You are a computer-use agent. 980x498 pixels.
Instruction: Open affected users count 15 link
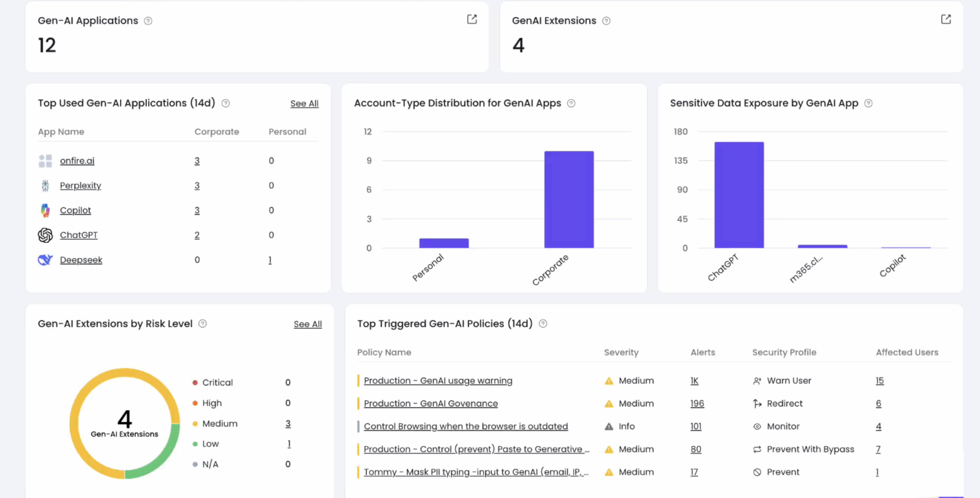tap(879, 381)
